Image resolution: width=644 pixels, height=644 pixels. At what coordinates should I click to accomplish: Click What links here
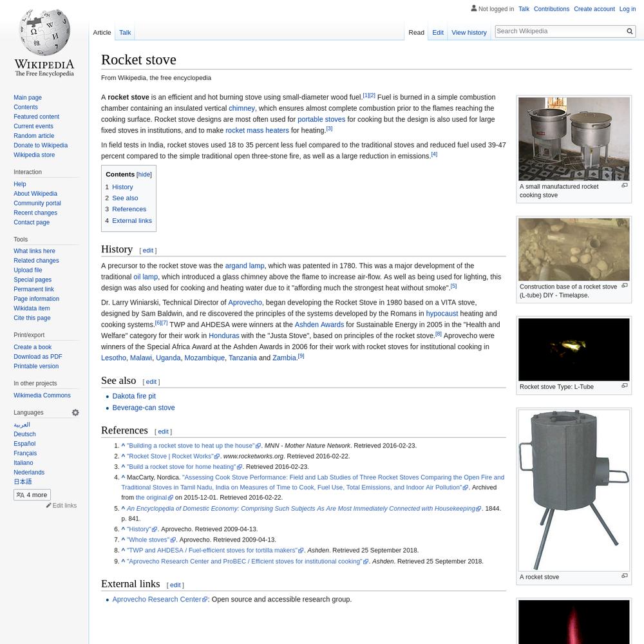click(x=34, y=251)
